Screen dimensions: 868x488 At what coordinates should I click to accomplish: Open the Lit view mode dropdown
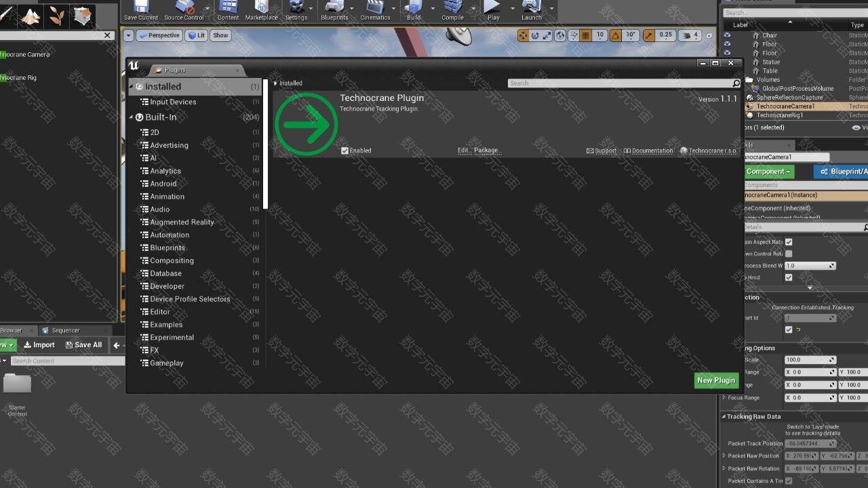click(196, 35)
